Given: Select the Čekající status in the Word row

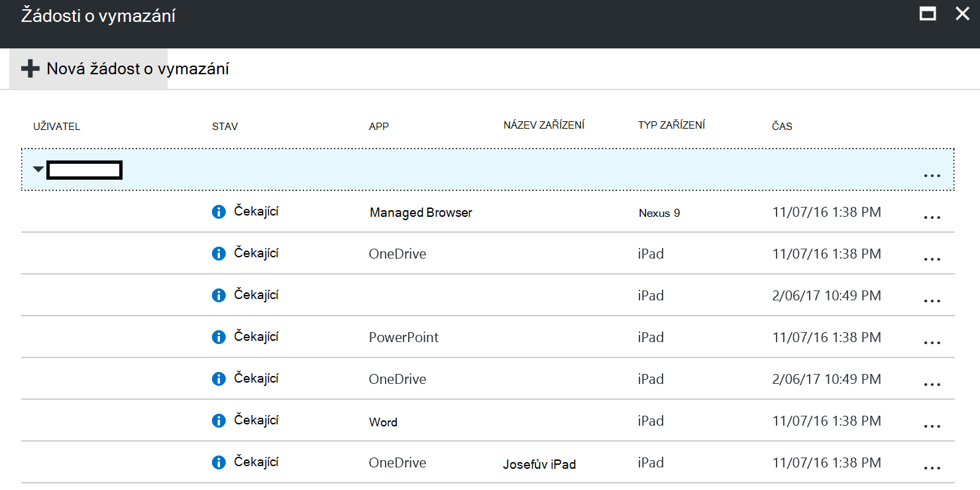Looking at the screenshot, I should 256,420.
